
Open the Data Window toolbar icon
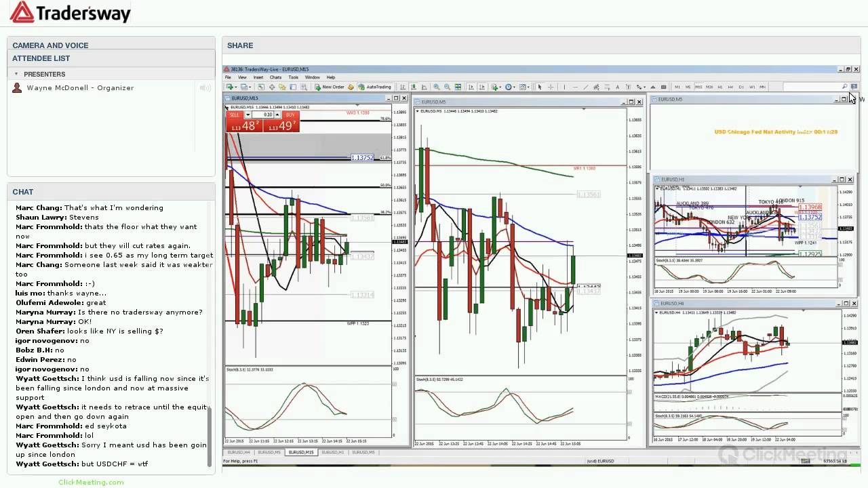point(272,87)
